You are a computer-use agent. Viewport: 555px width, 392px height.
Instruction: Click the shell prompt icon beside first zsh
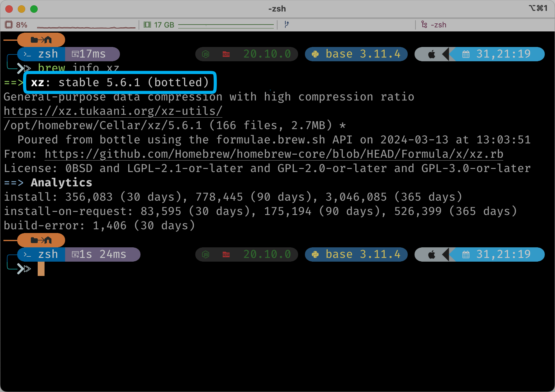(27, 54)
